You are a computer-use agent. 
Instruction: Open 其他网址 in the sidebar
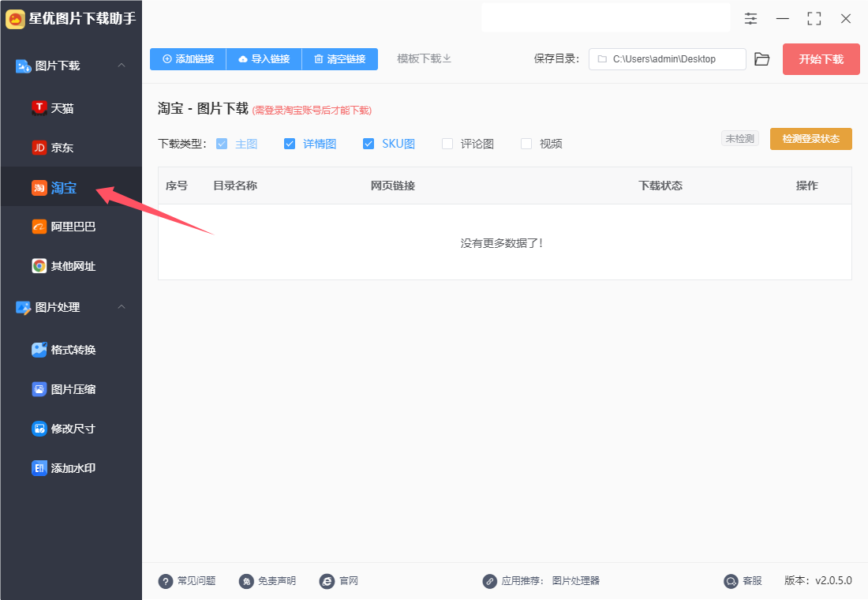pyautogui.click(x=71, y=266)
